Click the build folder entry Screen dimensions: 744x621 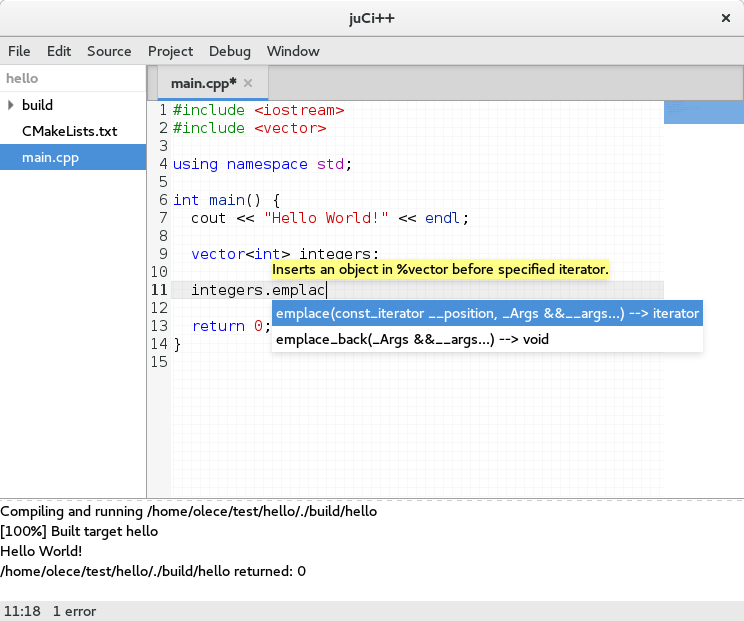pos(37,105)
